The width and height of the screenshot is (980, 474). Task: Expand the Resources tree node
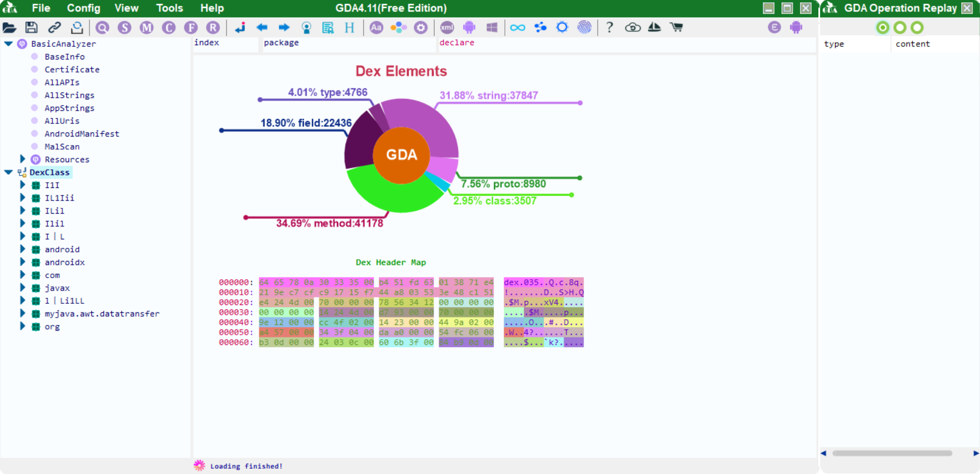point(23,159)
